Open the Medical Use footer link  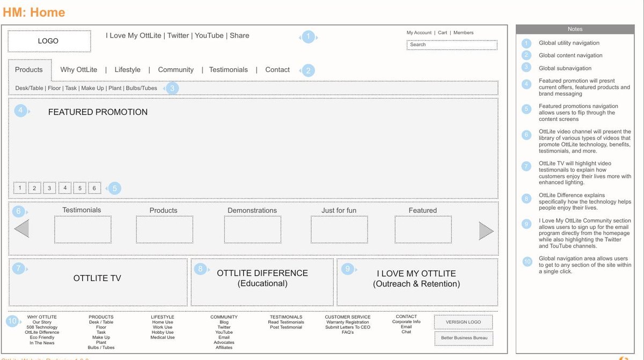tap(163, 337)
